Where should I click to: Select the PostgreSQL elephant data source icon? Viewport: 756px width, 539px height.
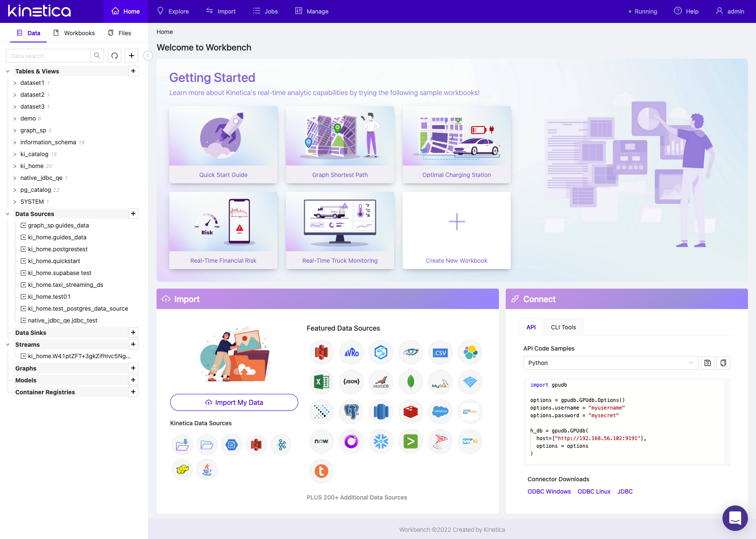[351, 412]
